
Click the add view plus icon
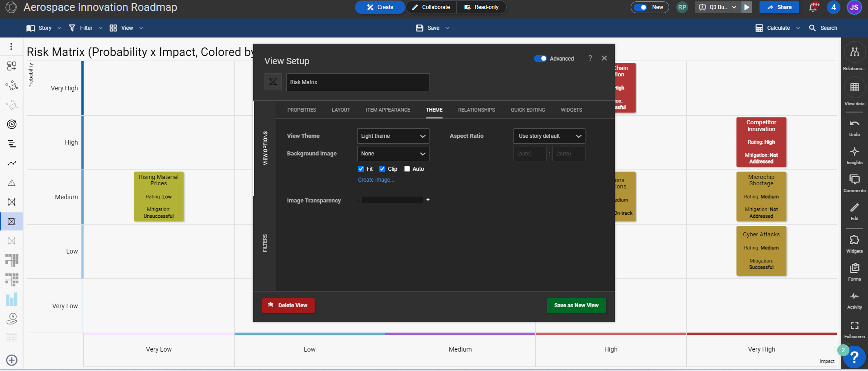(12, 360)
